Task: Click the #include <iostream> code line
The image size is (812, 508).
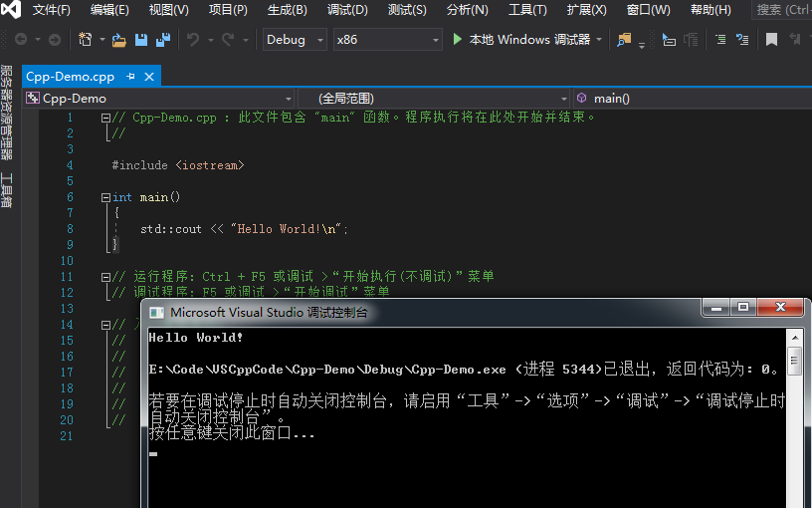Action: (x=177, y=165)
